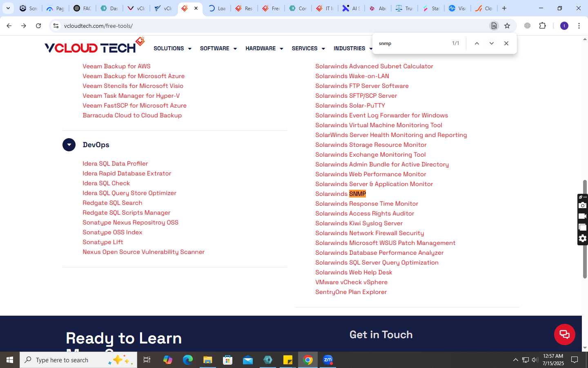Go to previous find result
Viewport: 588px width, 368px height.
coord(477,43)
